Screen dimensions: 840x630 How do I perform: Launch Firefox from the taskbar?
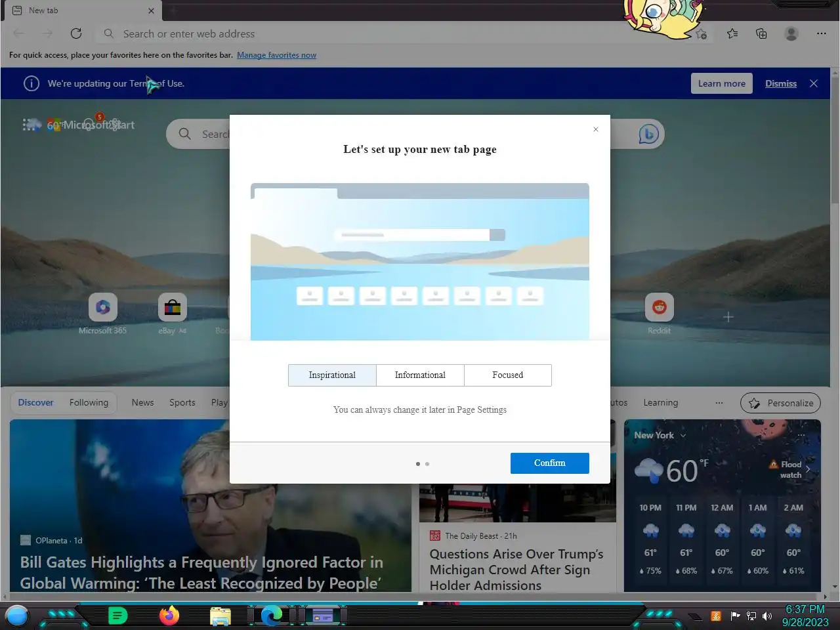coord(169,616)
